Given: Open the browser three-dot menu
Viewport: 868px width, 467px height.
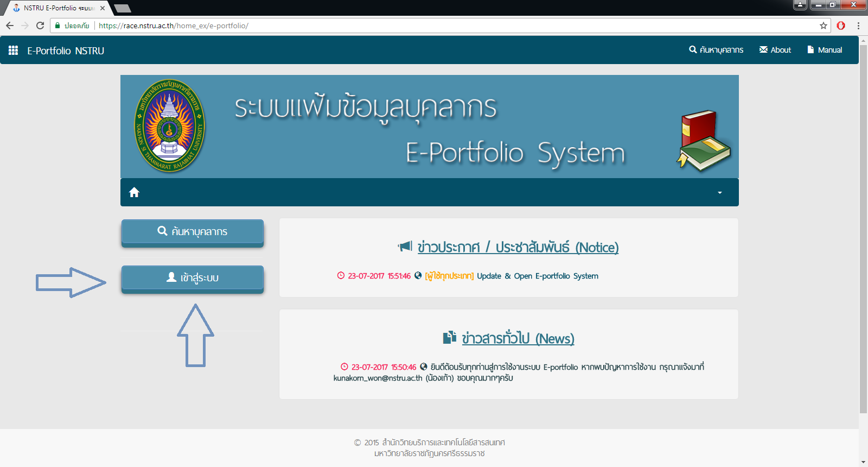Looking at the screenshot, I should point(858,26).
